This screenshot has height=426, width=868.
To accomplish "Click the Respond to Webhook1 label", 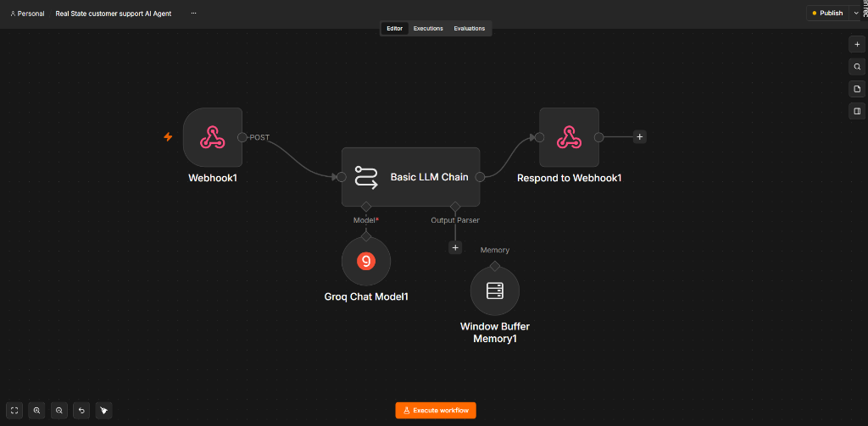I will [x=569, y=178].
